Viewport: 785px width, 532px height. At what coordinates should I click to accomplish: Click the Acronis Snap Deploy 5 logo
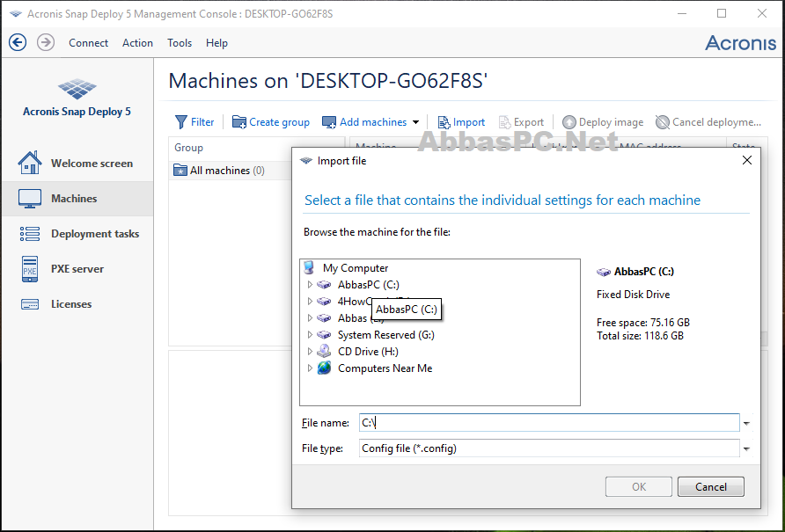click(77, 98)
